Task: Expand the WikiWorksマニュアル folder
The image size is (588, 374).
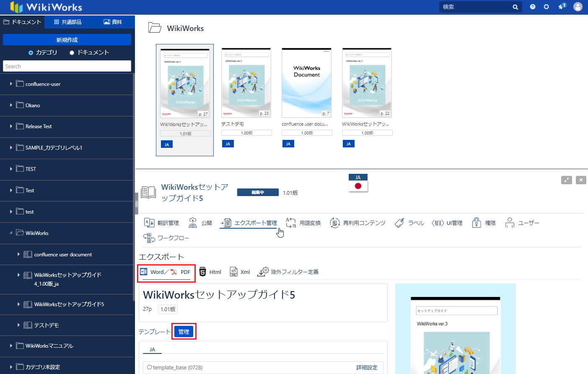Action: [x=11, y=346]
